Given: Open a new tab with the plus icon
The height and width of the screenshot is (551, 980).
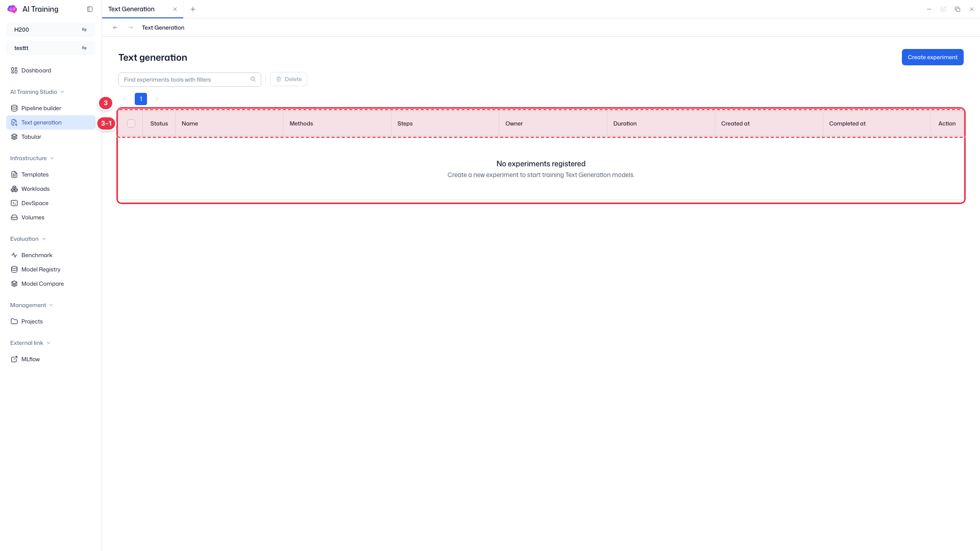Looking at the screenshot, I should click(x=193, y=9).
